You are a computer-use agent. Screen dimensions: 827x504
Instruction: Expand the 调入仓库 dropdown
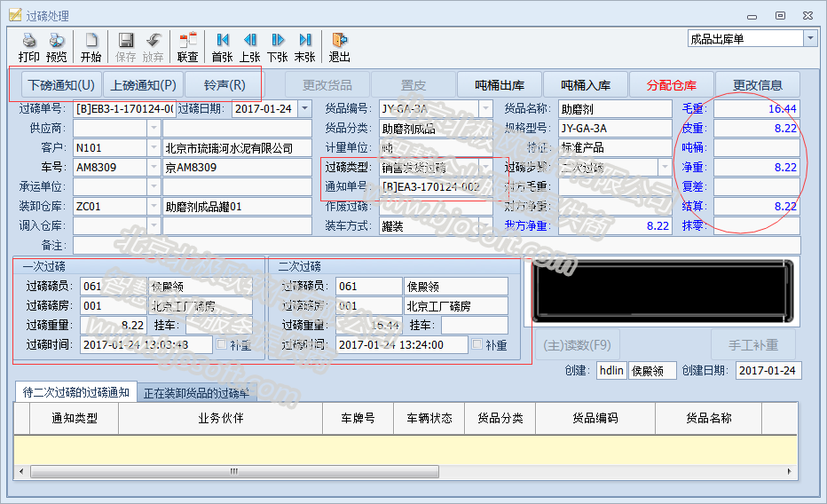pyautogui.click(x=154, y=225)
